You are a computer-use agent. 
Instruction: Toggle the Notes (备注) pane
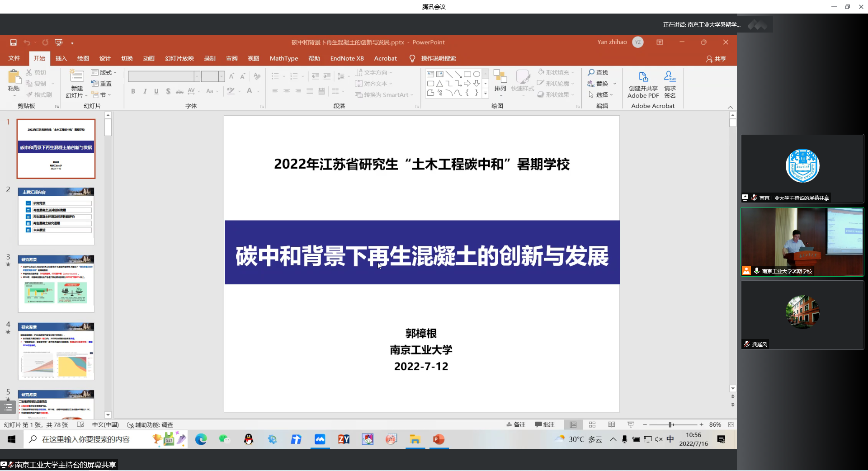[x=516, y=424]
